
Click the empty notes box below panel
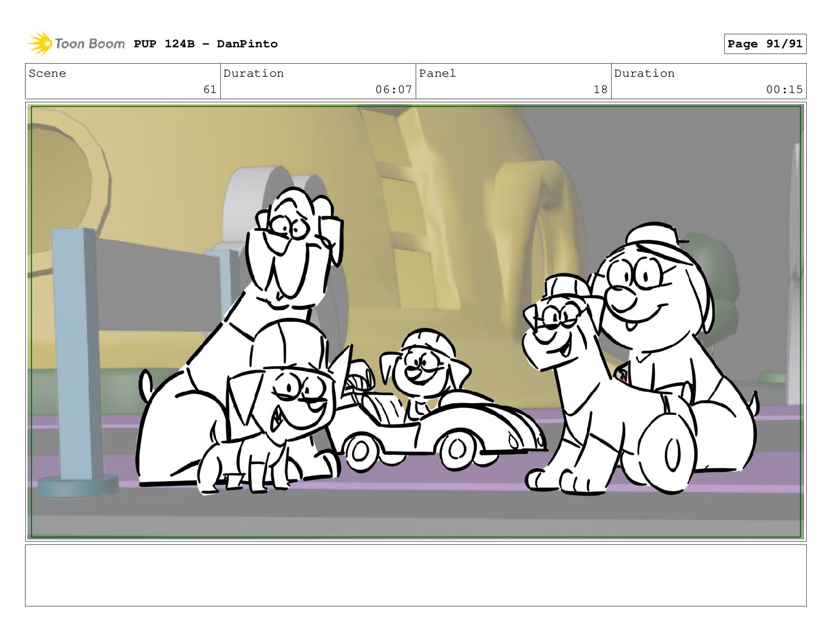(416, 575)
